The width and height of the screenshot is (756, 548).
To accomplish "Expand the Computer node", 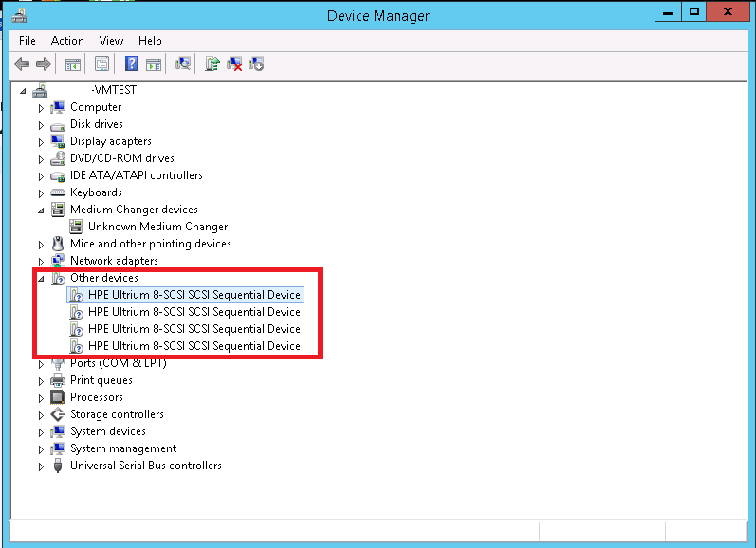I will tap(41, 108).
